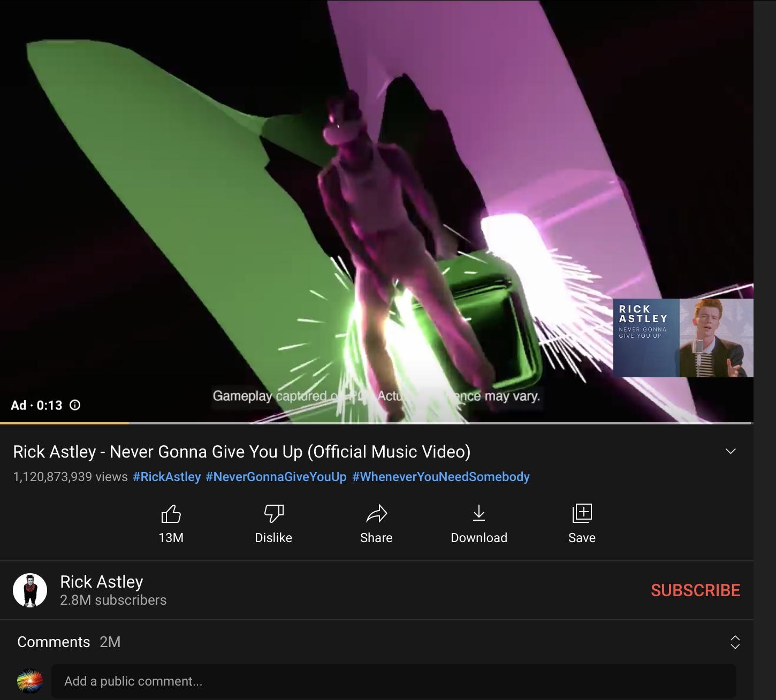Click the 13M likes count
Viewport: 776px width, 700px height.
[171, 538]
